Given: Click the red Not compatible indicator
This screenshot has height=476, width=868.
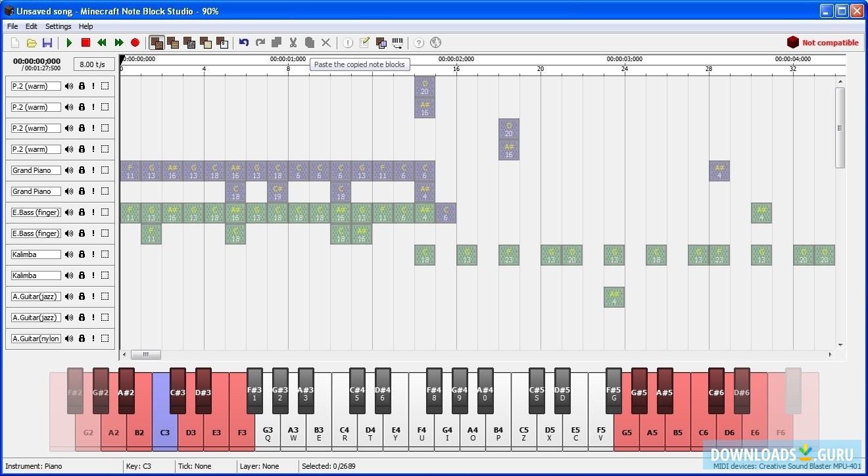Looking at the screenshot, I should (x=823, y=43).
